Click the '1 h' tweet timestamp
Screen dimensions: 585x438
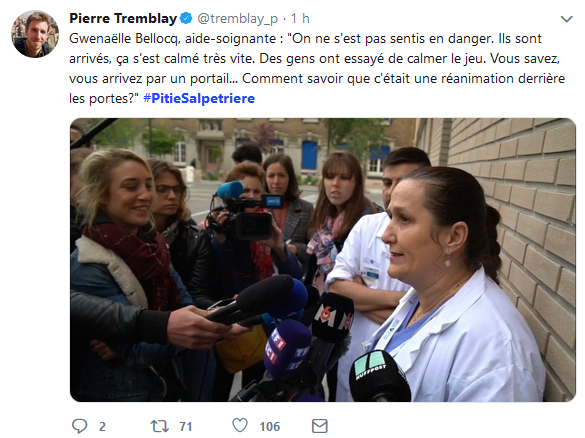pos(300,18)
